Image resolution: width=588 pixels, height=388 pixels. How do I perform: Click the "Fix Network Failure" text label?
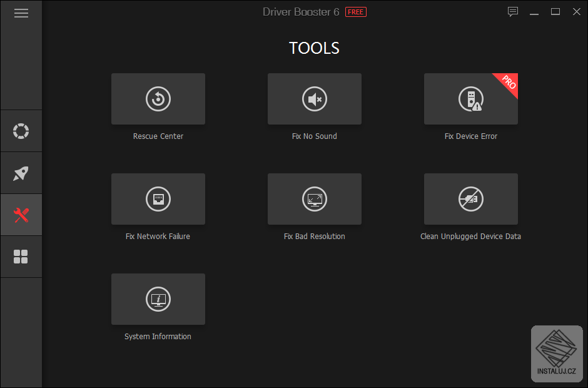coord(158,237)
